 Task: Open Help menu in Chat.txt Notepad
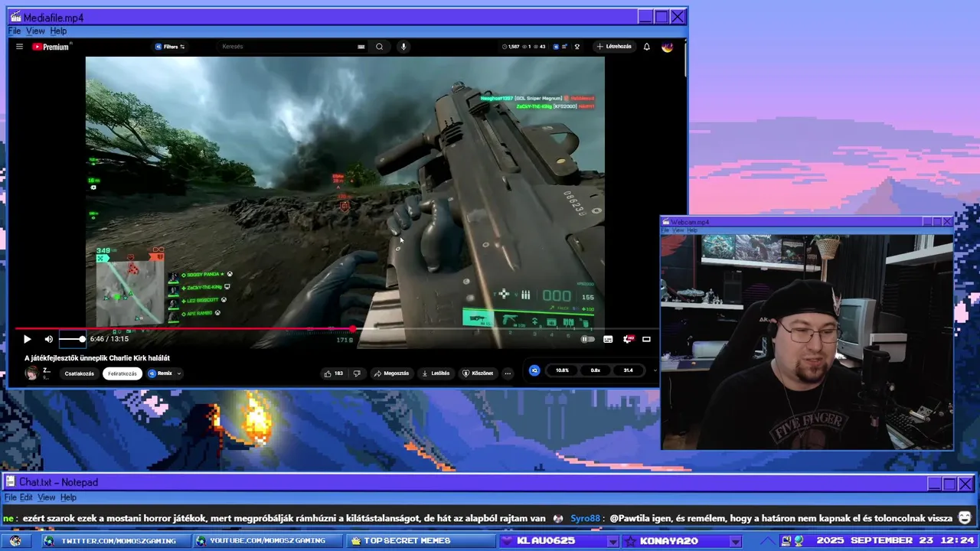(68, 497)
